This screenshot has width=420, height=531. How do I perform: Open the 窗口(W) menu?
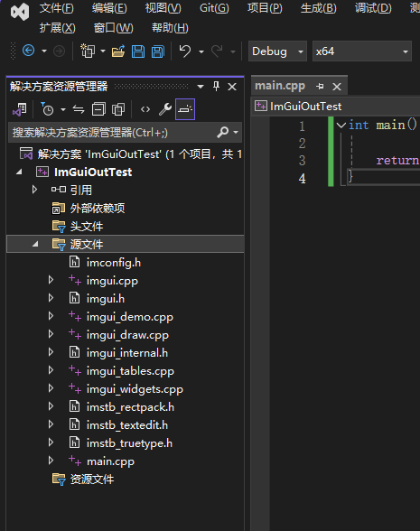click(114, 28)
